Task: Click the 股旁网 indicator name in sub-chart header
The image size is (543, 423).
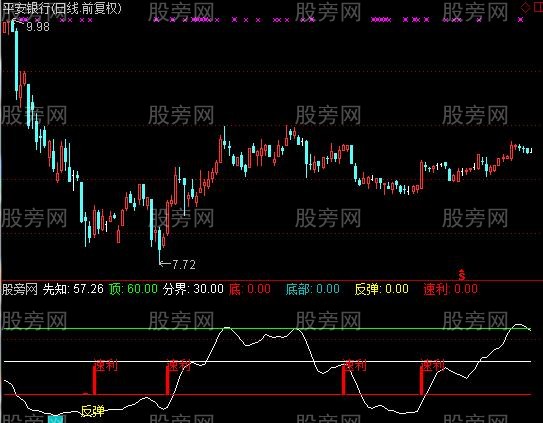Action: click(20, 289)
